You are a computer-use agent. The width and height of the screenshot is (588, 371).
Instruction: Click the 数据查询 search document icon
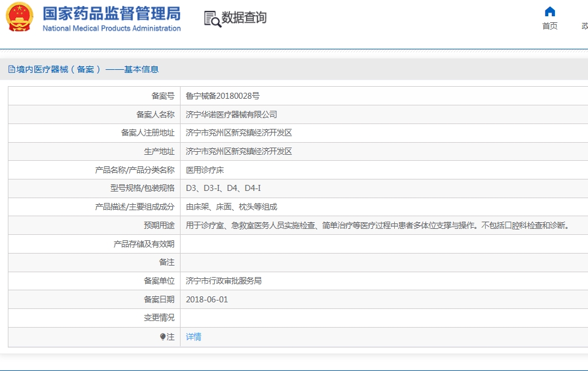point(212,19)
